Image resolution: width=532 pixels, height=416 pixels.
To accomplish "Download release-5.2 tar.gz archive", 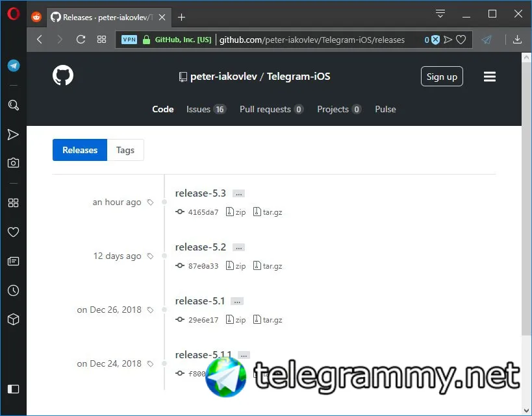I will [x=268, y=266].
